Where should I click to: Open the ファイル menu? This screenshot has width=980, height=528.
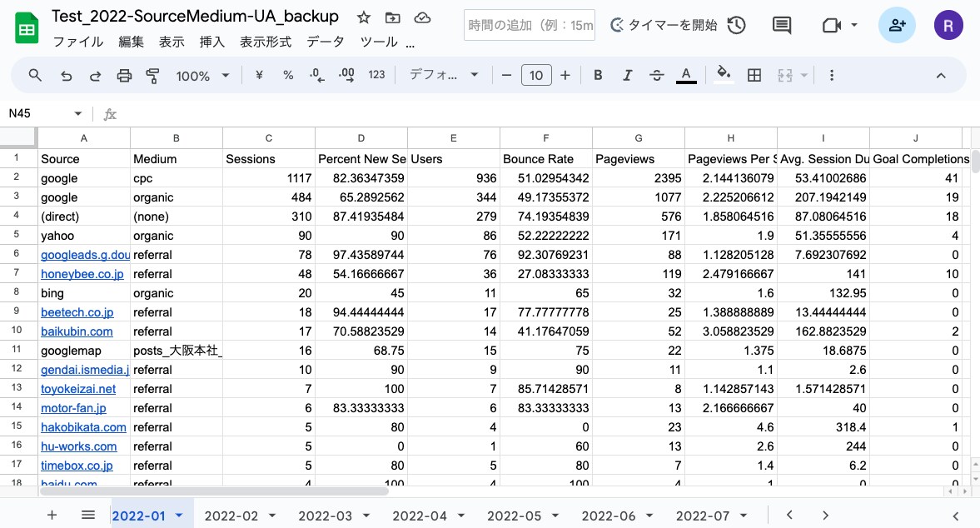78,42
